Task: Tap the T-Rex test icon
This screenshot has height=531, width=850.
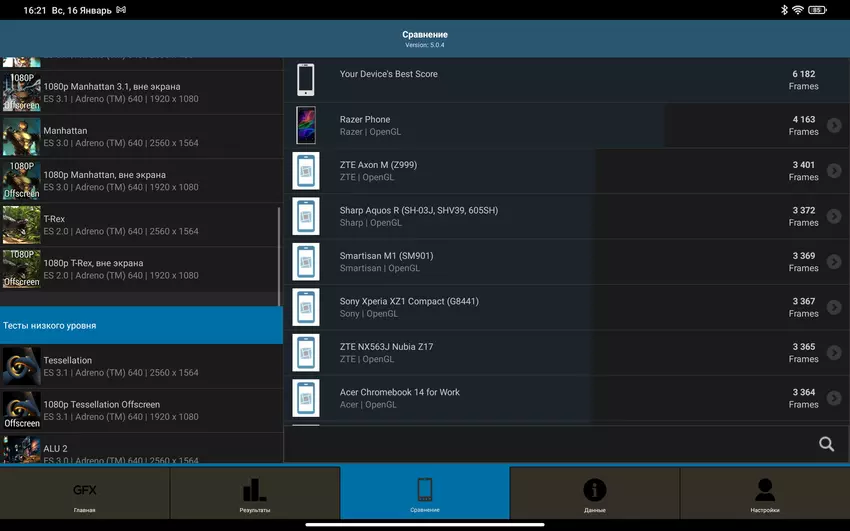Action: [21, 225]
